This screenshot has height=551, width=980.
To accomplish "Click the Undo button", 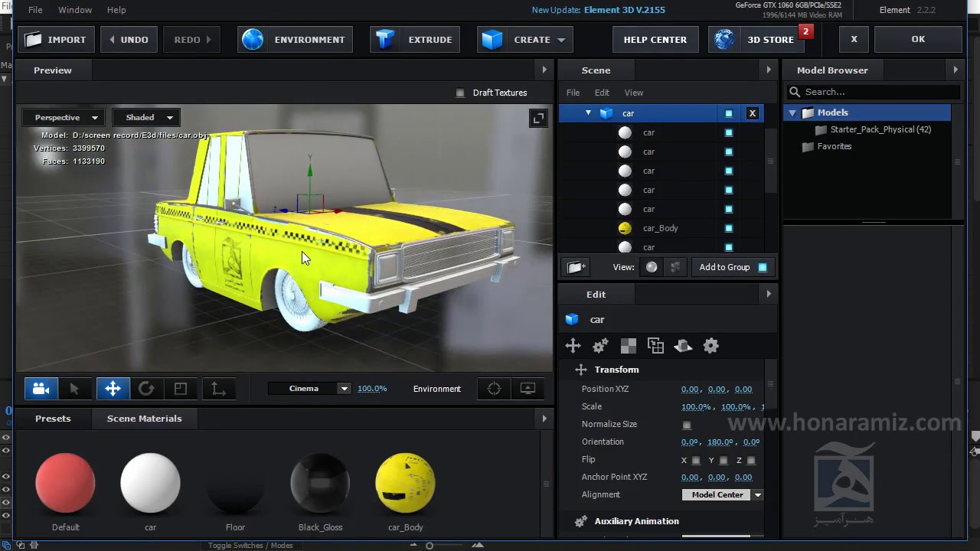I will click(129, 39).
